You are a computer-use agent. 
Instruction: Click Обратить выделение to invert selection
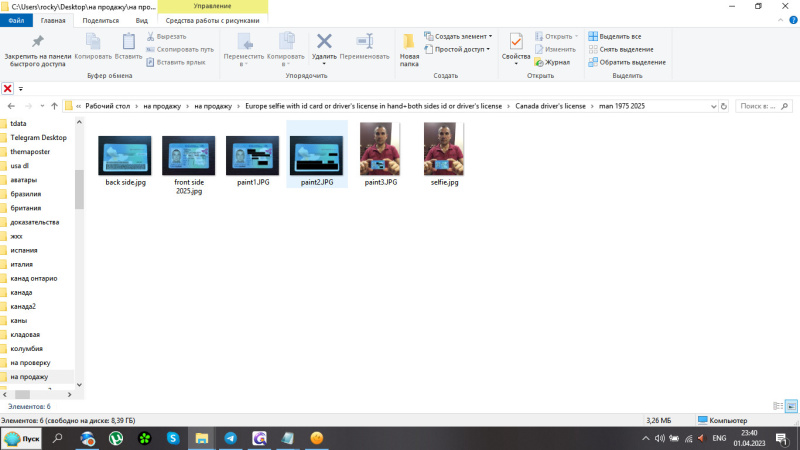tap(626, 62)
